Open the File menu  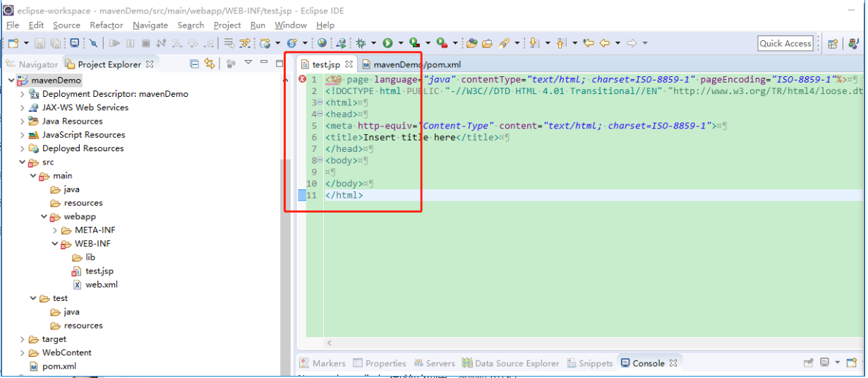coord(13,25)
